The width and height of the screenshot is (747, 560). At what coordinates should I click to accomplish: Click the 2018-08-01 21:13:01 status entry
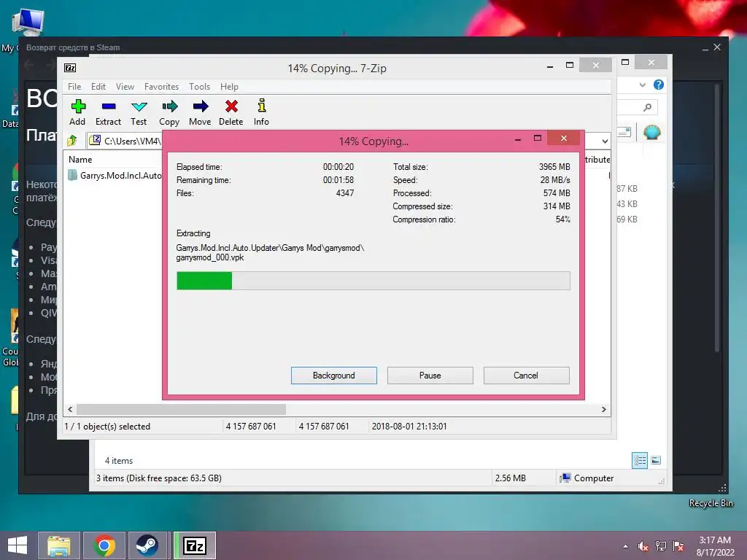click(x=409, y=426)
